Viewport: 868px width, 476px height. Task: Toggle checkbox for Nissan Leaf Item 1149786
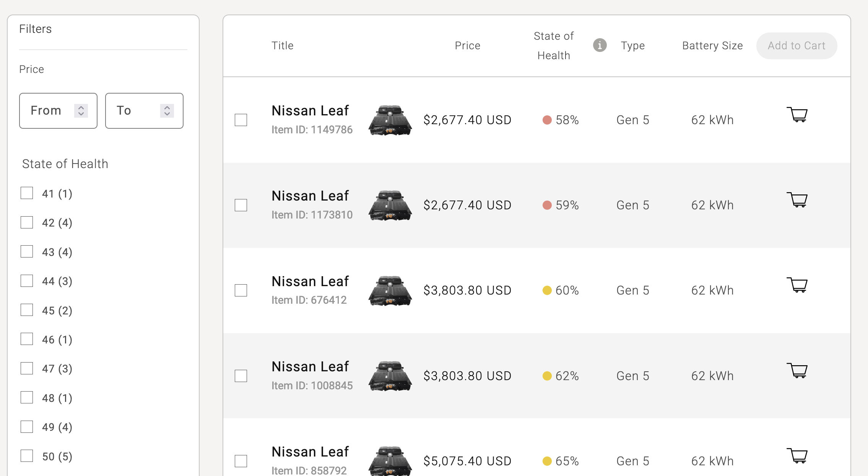[x=242, y=120]
